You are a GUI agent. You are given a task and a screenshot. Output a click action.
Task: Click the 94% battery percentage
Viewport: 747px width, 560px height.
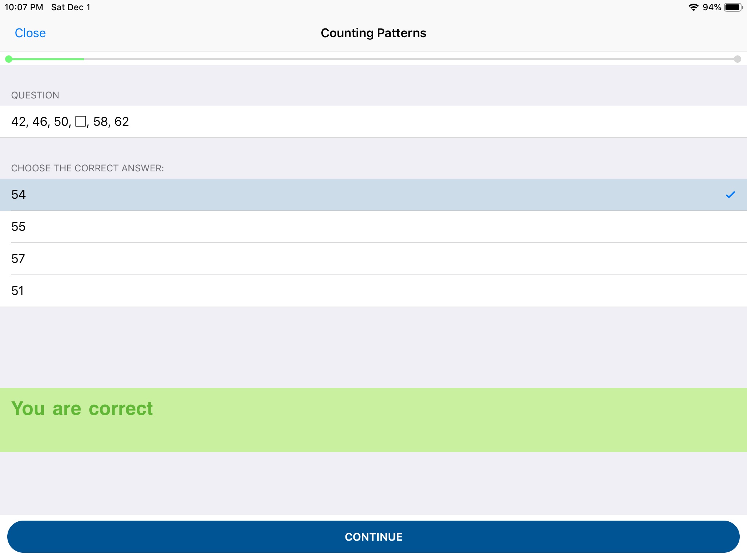pyautogui.click(x=712, y=7)
